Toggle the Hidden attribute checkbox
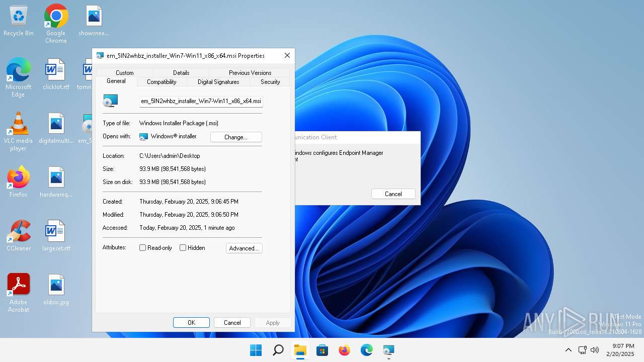 tap(183, 248)
